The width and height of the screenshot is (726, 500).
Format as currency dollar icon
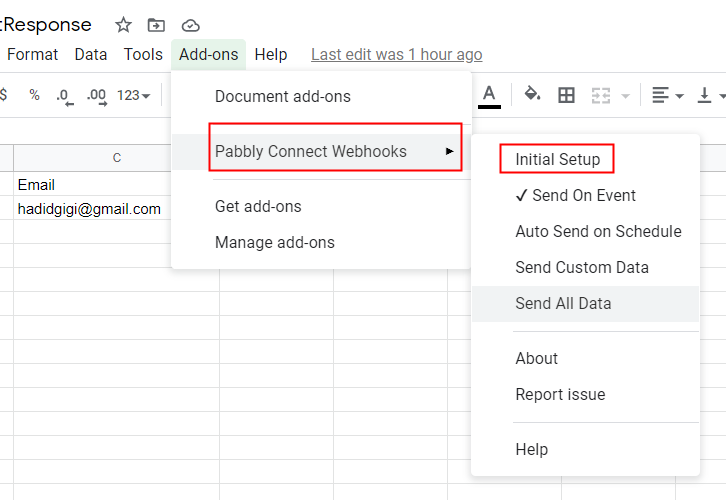[4, 95]
